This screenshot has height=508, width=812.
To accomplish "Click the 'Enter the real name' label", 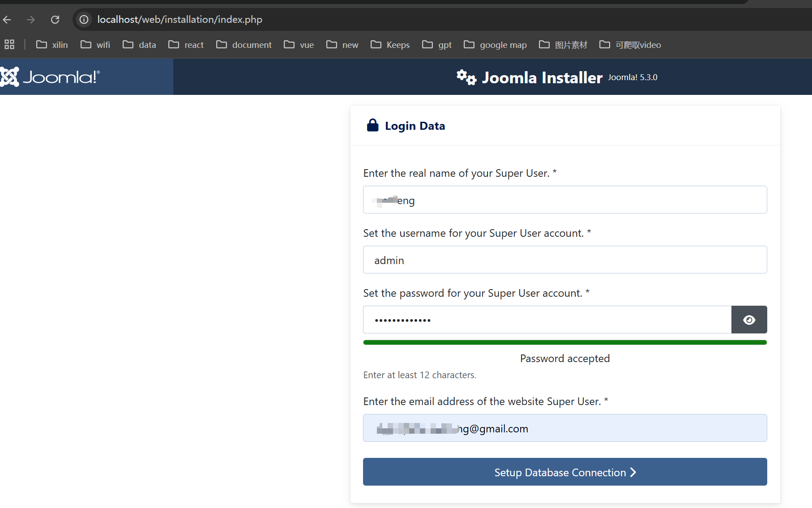I will coord(460,173).
